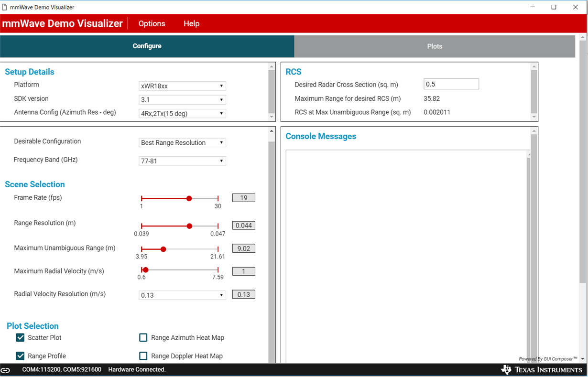Click the Setup Details heading
The width and height of the screenshot is (588, 377).
click(30, 72)
